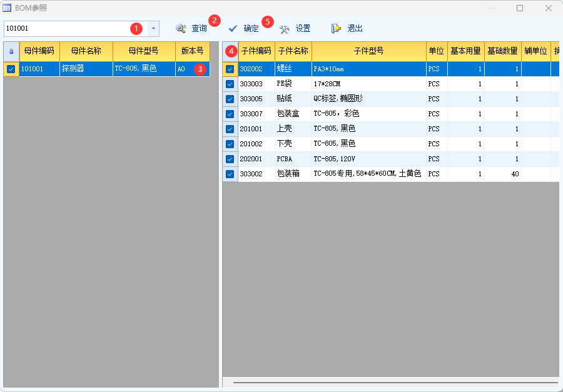Toggle checkbox for 303007 包装盒 row

coord(230,114)
